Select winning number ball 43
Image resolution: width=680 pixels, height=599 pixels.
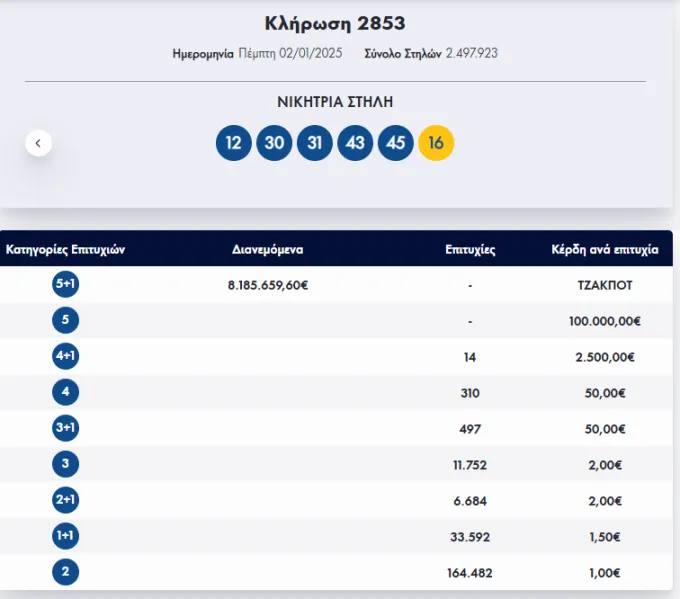(355, 143)
